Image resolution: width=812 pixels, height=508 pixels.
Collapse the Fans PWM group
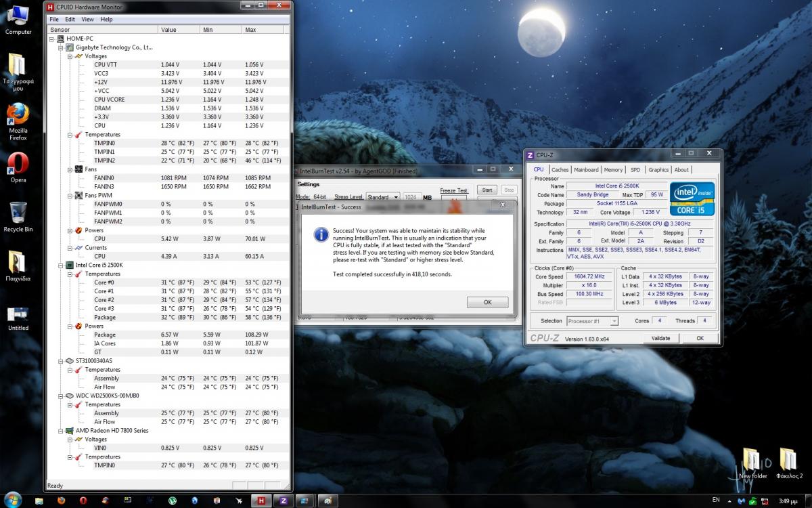pyautogui.click(x=70, y=195)
